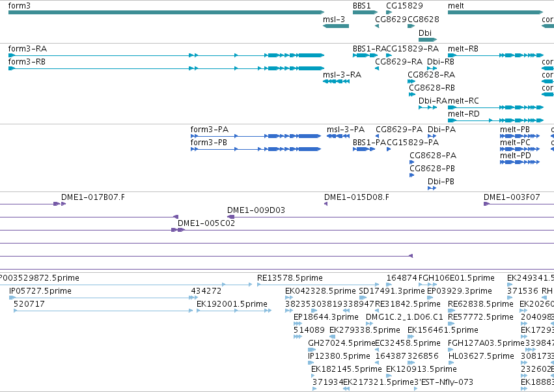Click the melt-RD transcript label
This screenshot has width=554, height=392.
464,114
